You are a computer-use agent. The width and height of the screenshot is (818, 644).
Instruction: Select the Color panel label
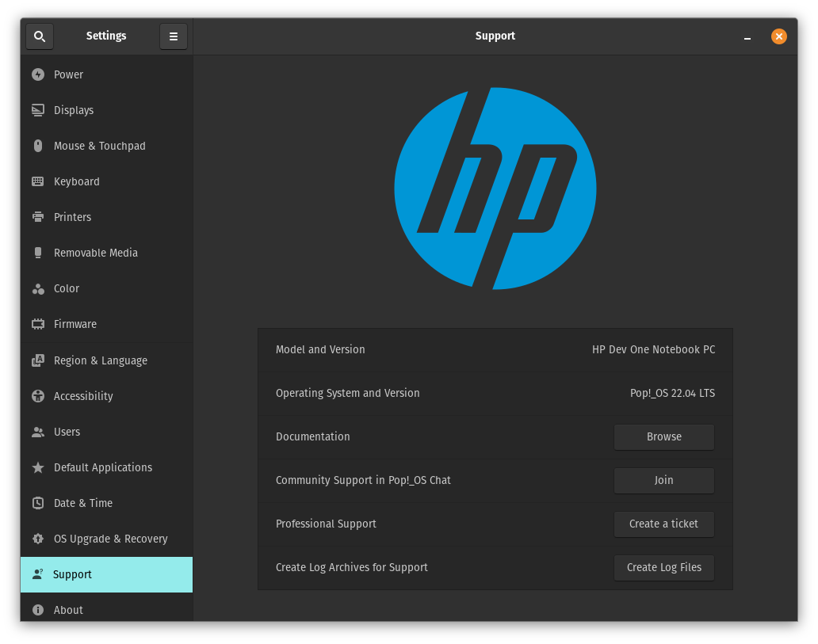coord(67,288)
